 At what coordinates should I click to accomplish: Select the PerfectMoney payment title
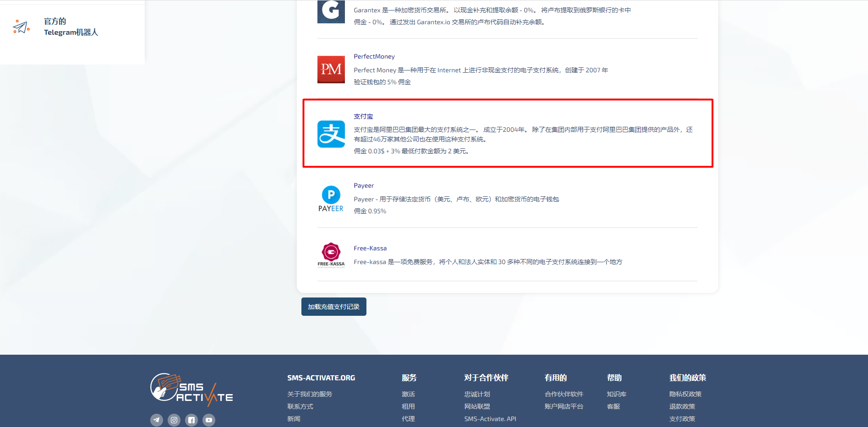pyautogui.click(x=374, y=56)
